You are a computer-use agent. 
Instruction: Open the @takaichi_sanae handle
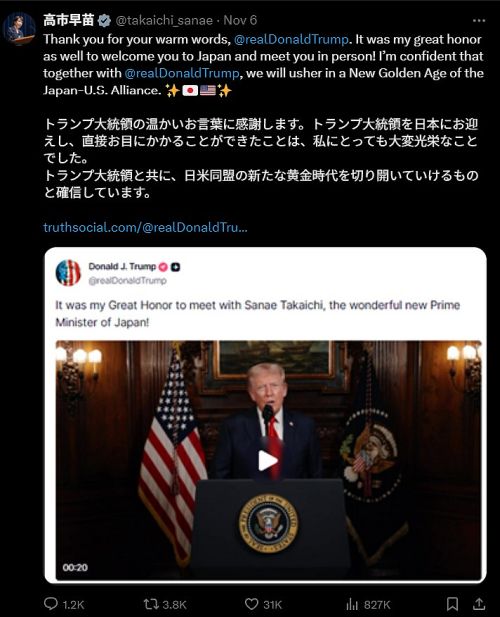[164, 20]
